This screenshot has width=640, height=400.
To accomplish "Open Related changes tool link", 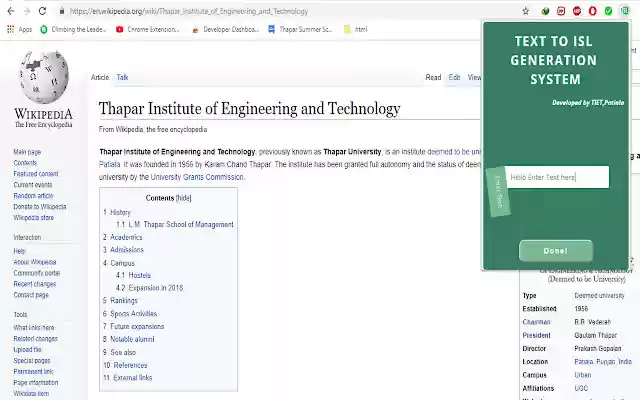I will (x=36, y=338).
